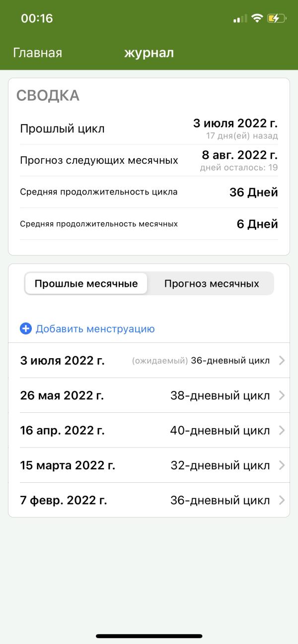Expand details for the 26 мая 2022 cycle
298x644 pixels.
282,395
